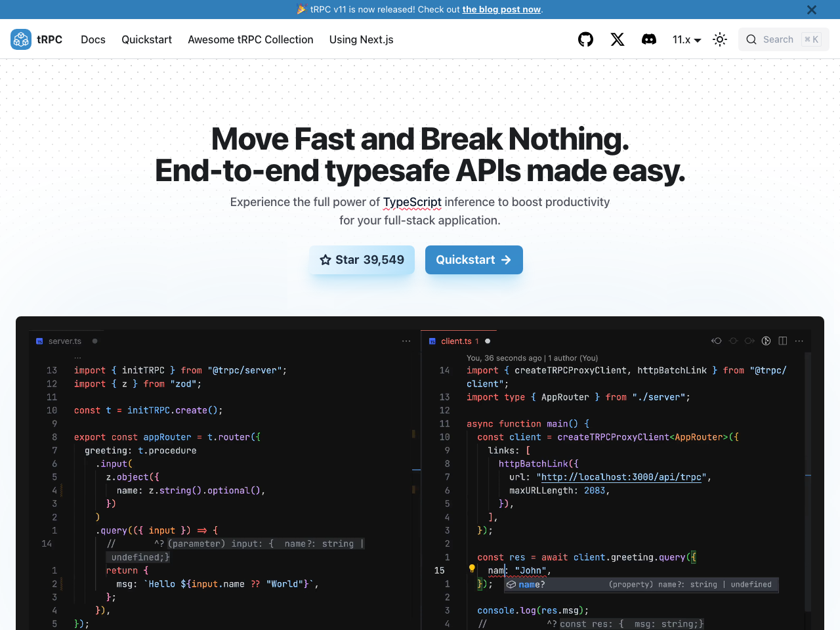Switch to the client.ts editor tab
The image size is (840, 630).
coord(456,341)
